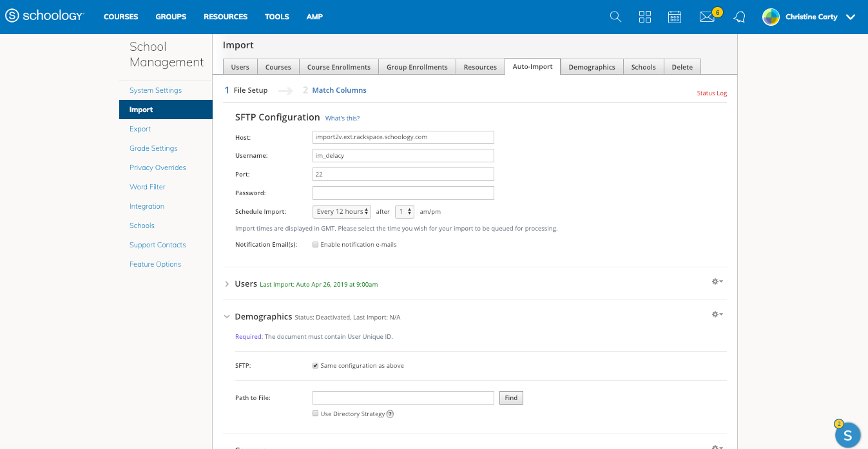Image resolution: width=868 pixels, height=449 pixels.
Task: Click the Use Directory Strategy help icon
Action: point(390,414)
